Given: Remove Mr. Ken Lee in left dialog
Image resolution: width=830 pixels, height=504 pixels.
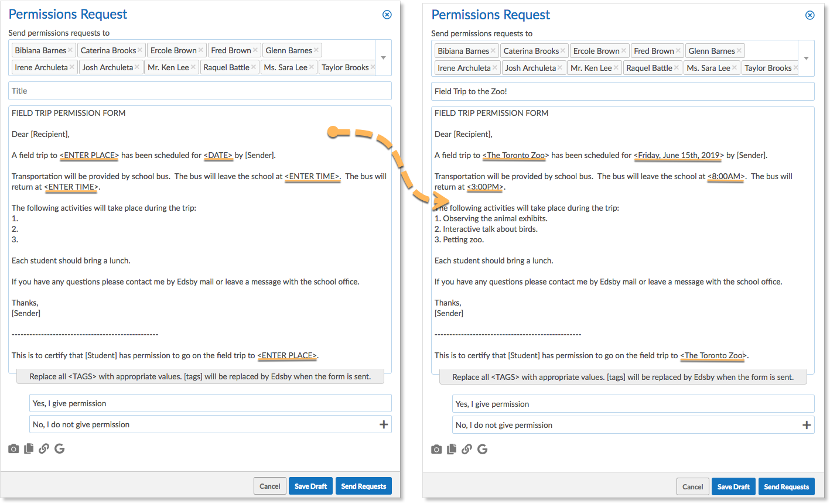Looking at the screenshot, I should (193, 67).
